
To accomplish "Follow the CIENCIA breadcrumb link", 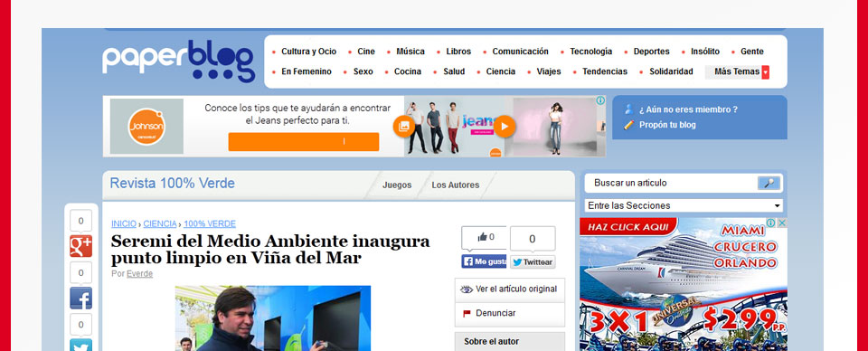I will tap(160, 223).
